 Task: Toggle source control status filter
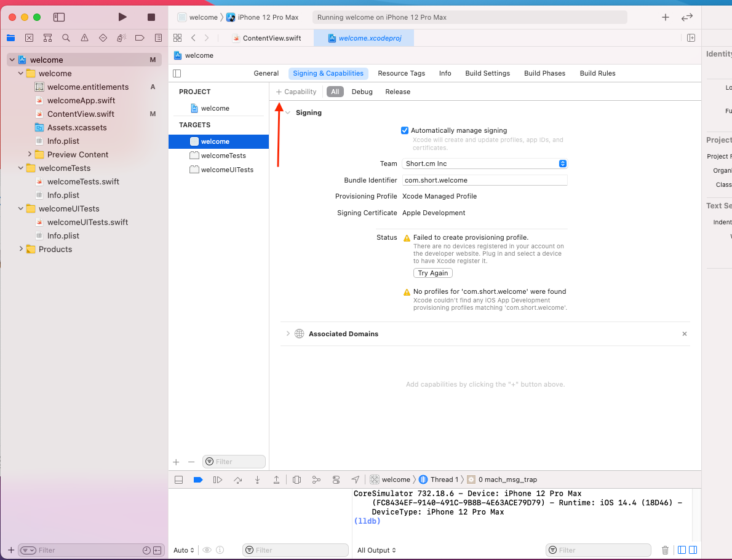(157, 551)
